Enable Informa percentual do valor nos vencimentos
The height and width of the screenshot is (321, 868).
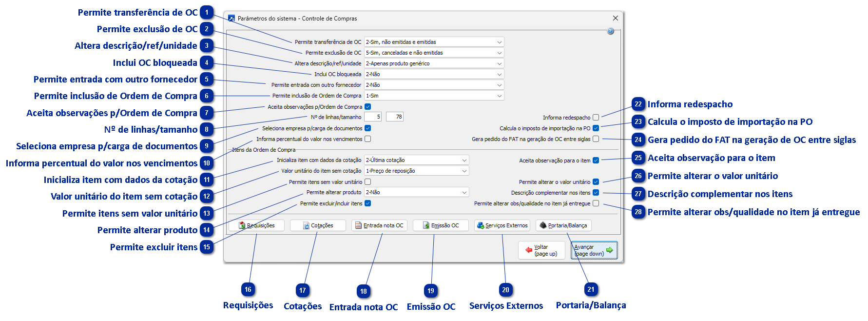368,139
